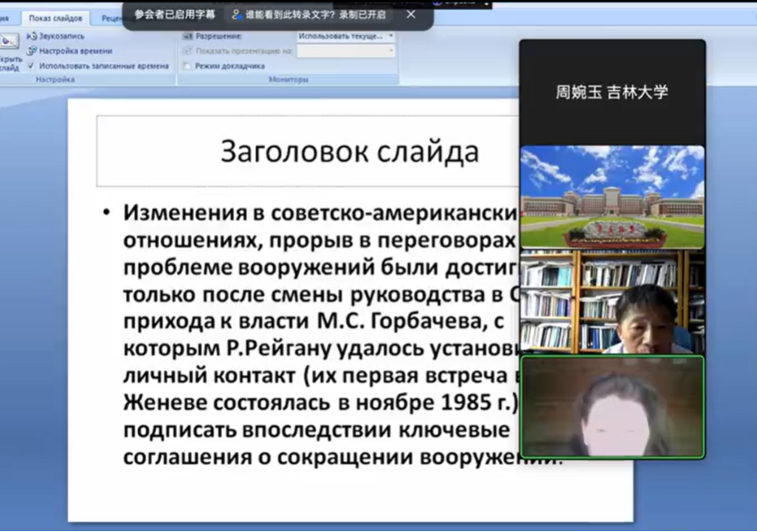Dismiss the caption notification with X

pyautogui.click(x=410, y=15)
